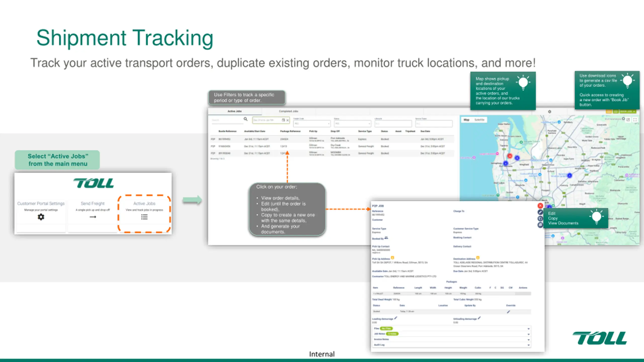This screenshot has width=644, height=362.
Task: Expand the Audit Log section
Action: (x=452, y=345)
